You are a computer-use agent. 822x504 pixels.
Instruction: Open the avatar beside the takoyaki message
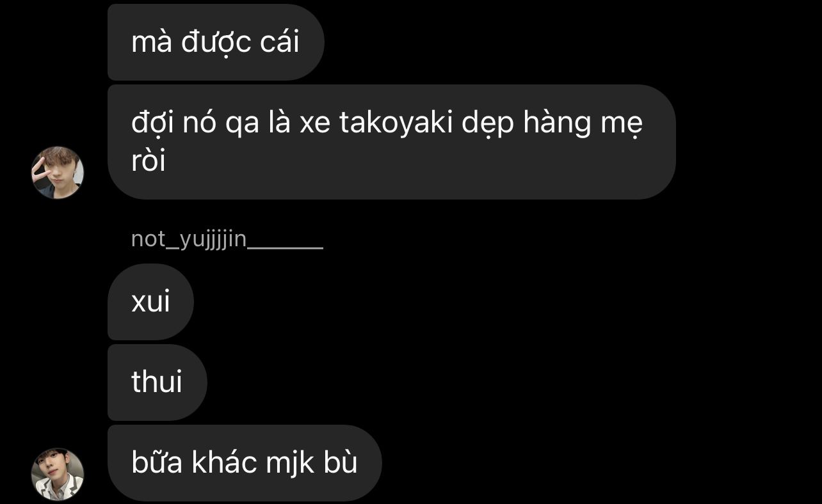pos(58,173)
